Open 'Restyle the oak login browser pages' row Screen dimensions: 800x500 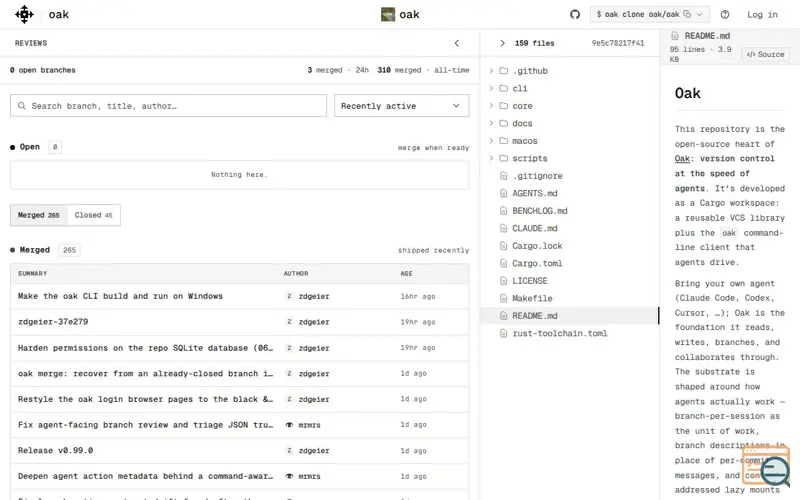[239, 399]
